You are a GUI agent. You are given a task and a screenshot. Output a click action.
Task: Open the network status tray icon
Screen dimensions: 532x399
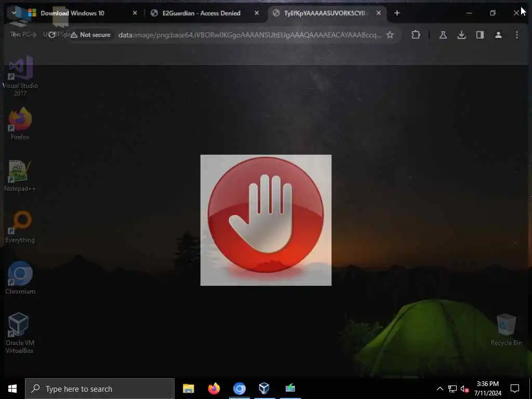pos(453,389)
